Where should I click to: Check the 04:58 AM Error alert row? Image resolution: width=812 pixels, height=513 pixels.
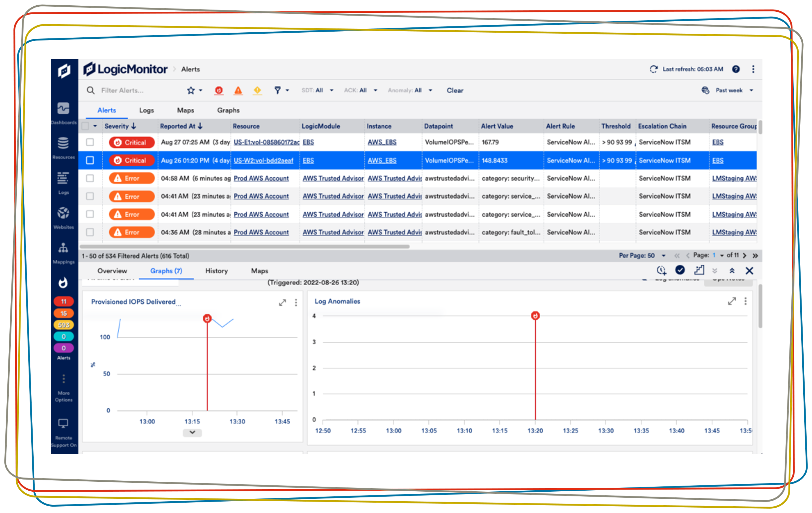(90, 178)
